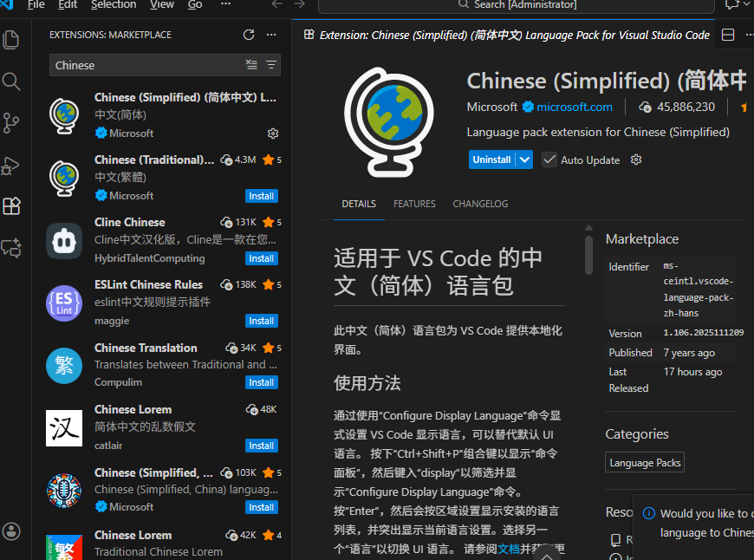Open the overflow menu after Go
The image size is (754, 560).
[225, 4]
